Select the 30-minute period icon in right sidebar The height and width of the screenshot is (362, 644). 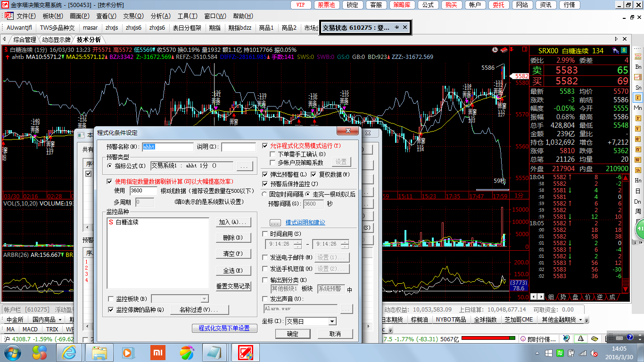point(638,159)
